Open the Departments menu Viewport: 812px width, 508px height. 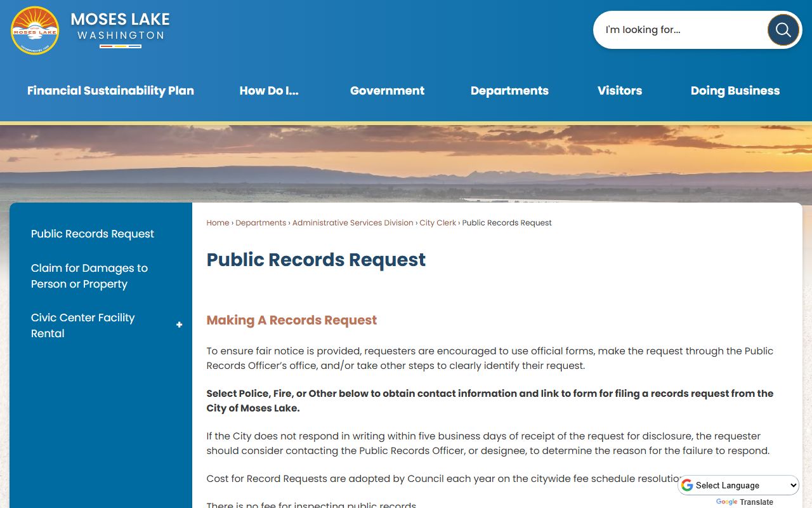[x=509, y=91]
